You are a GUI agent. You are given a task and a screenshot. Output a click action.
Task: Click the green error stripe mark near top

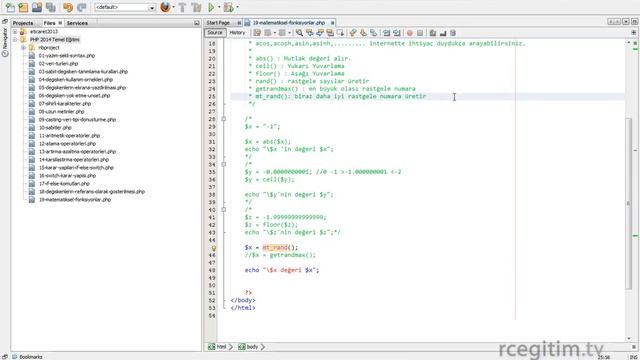pos(636,49)
